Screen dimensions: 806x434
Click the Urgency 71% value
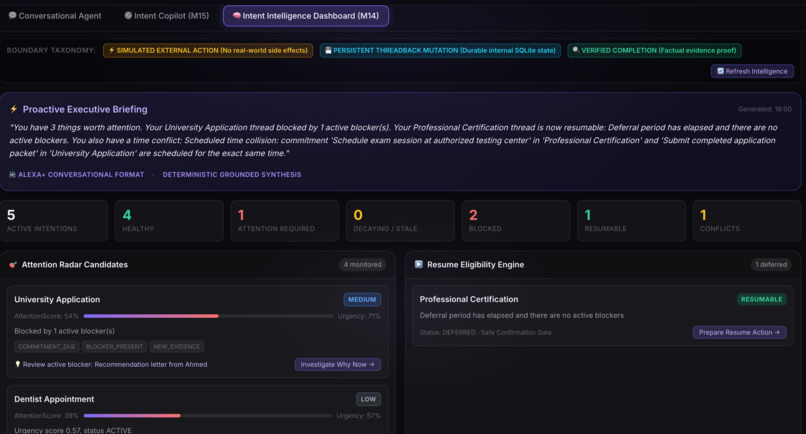tap(359, 316)
